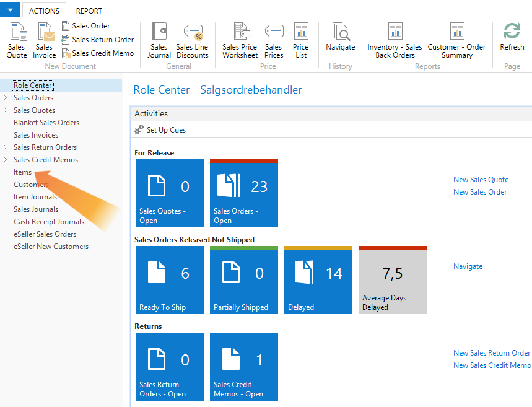Screen dimensions: 532x407
Task: Open the Price List report
Action: tap(301, 40)
